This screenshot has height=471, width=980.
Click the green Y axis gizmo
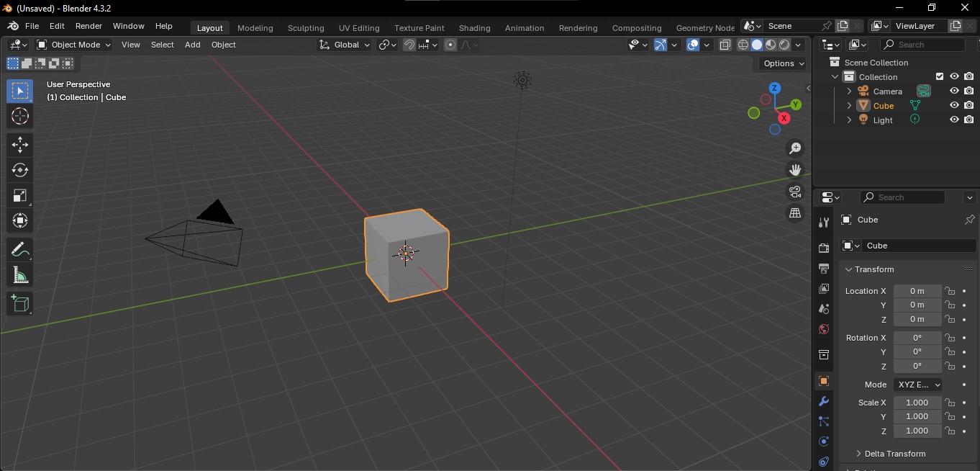[796, 104]
